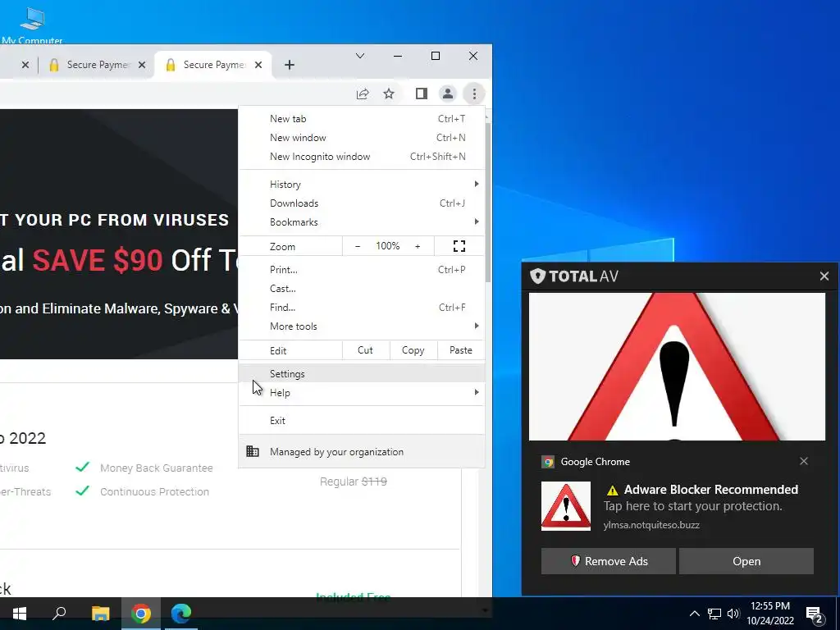Click ylmsa.notquiteso.buzz source text

[x=651, y=525]
